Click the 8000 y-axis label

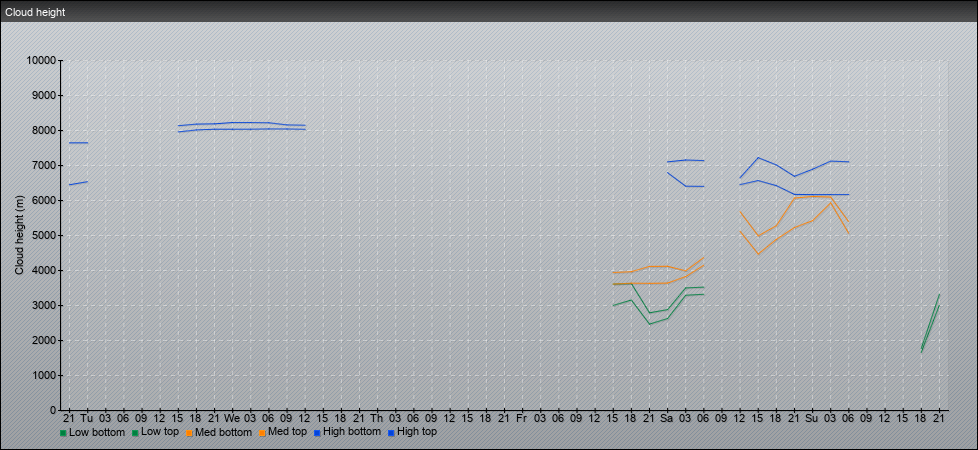coord(44,130)
